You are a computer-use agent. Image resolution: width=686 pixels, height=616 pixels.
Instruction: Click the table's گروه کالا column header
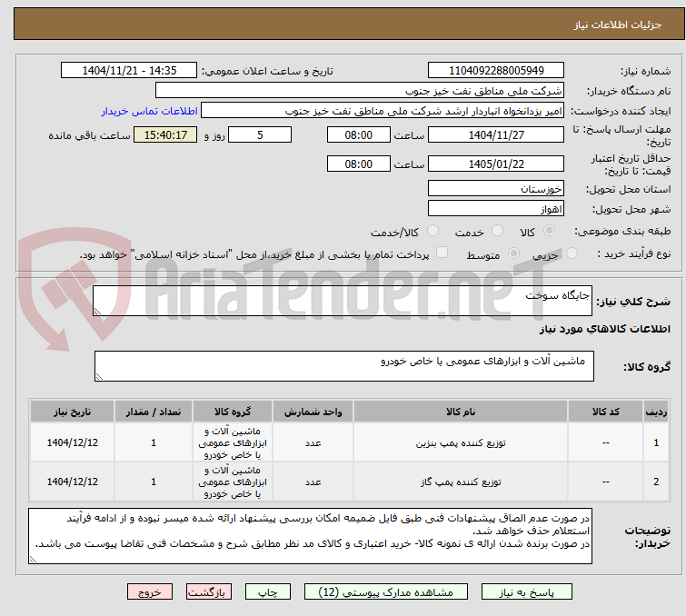[x=233, y=412]
